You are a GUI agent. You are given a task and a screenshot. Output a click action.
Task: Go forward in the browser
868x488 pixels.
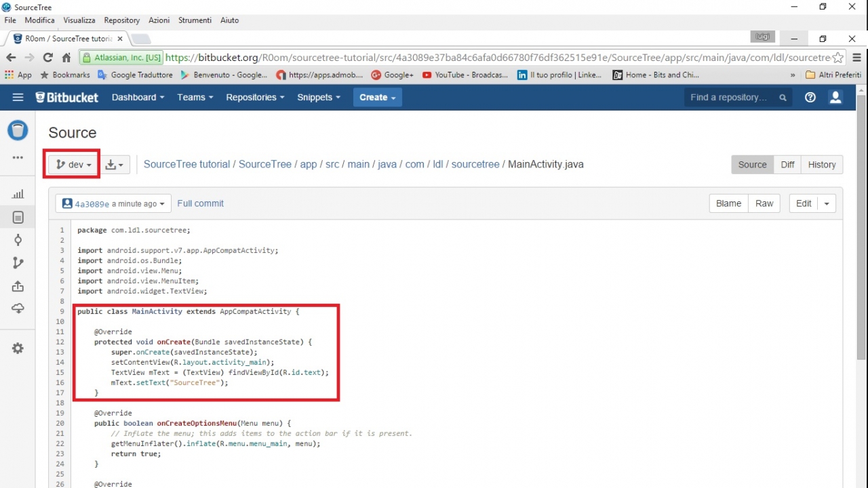click(29, 58)
